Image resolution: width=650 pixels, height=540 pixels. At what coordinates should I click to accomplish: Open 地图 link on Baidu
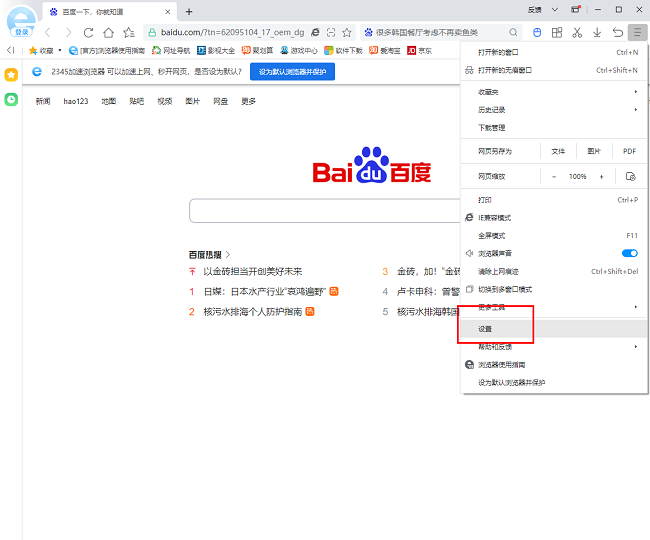[109, 101]
